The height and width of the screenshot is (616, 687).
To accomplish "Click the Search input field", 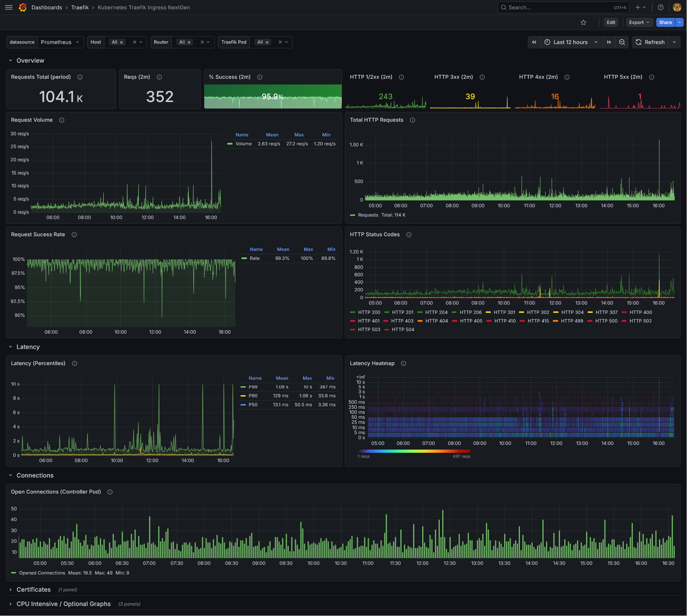I will (x=563, y=7).
